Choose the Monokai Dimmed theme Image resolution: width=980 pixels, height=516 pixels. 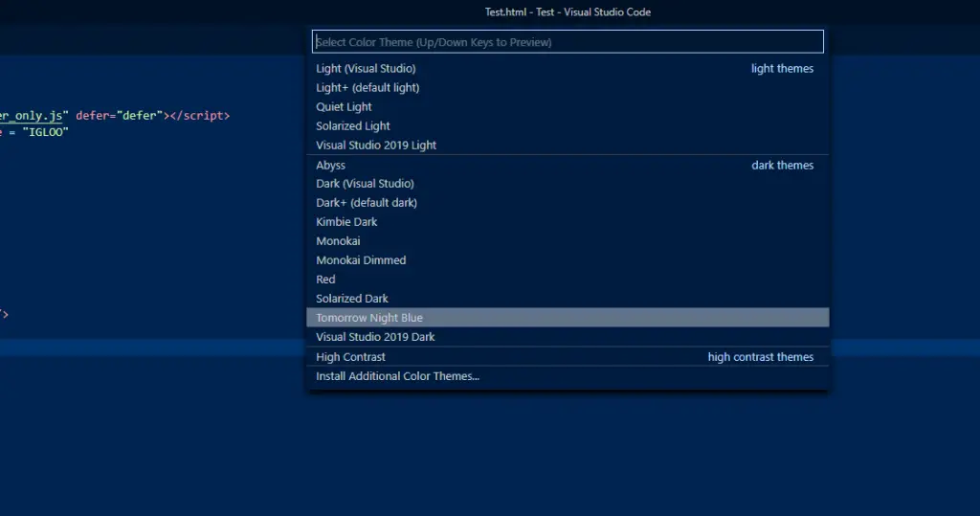coord(568,260)
